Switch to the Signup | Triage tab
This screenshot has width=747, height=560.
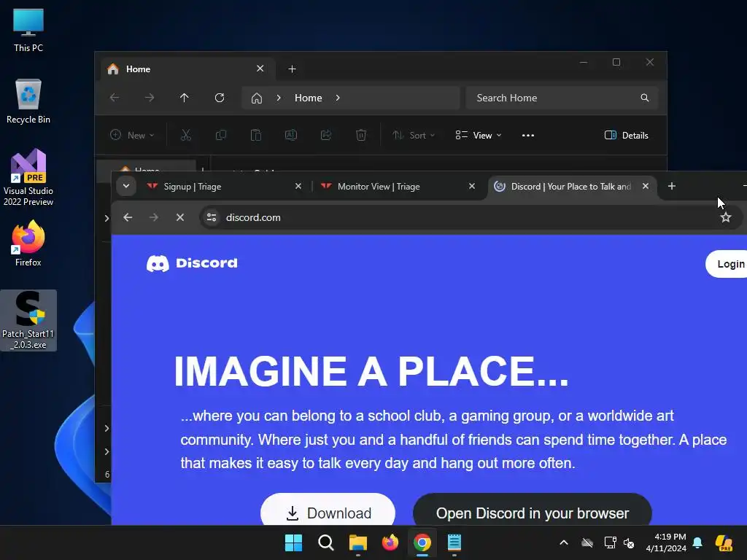224,186
